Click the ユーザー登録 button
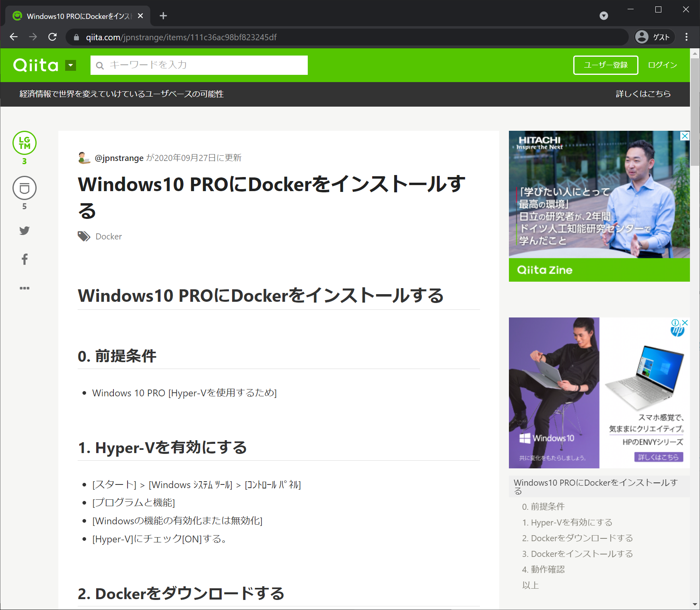The height and width of the screenshot is (610, 700). 605,65
